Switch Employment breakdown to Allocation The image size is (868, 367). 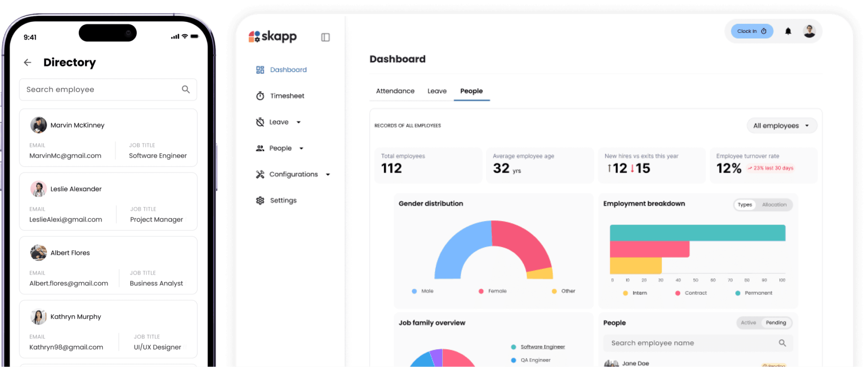pyautogui.click(x=774, y=205)
